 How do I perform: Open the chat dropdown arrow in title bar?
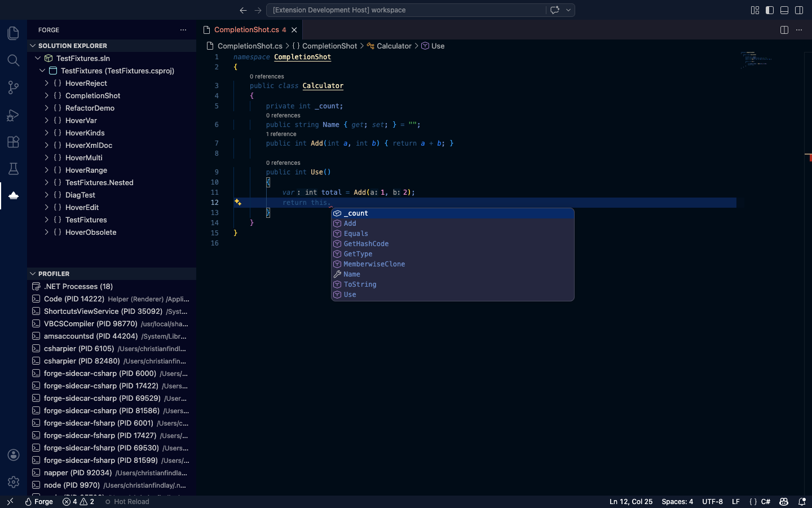(568, 10)
